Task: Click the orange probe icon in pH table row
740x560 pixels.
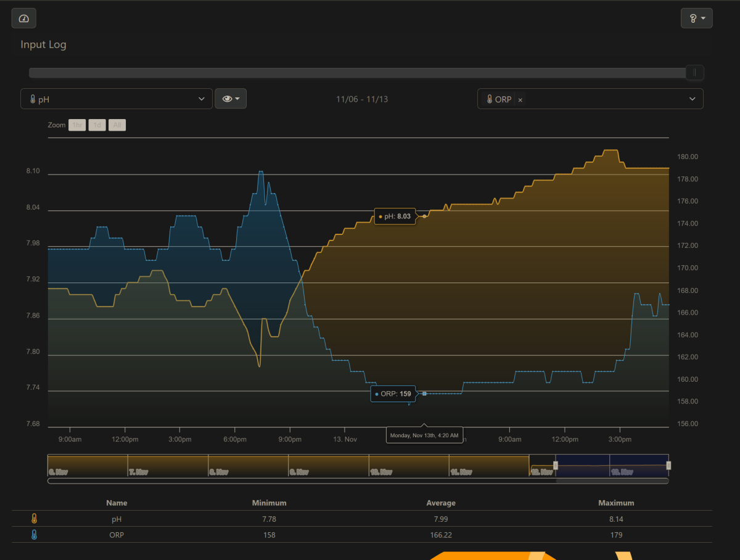Action: tap(34, 519)
